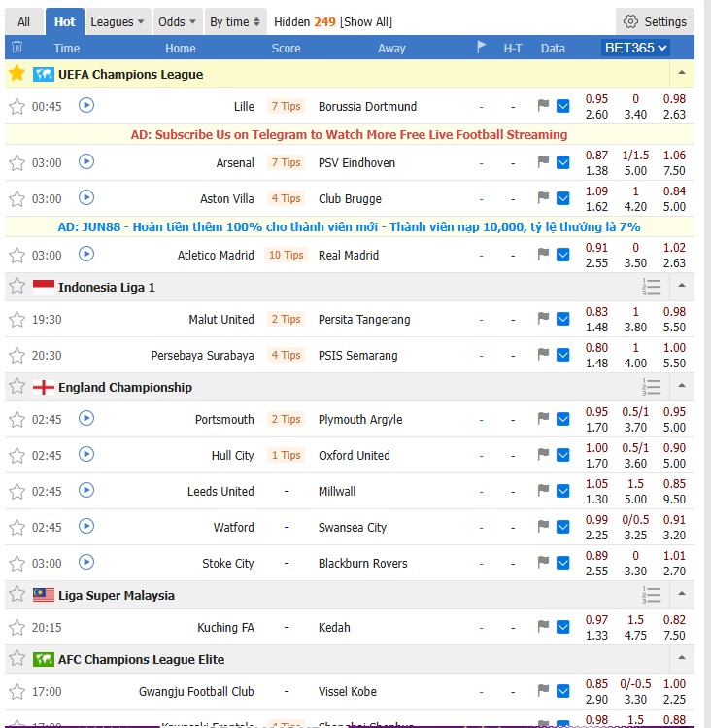Uncheck odds checkbox for Lille match

563,107
